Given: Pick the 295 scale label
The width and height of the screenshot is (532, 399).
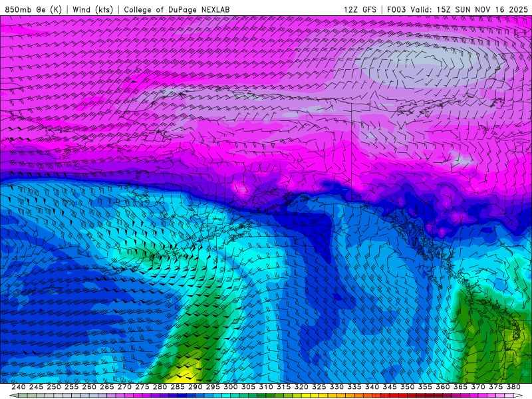Looking at the screenshot, I should pyautogui.click(x=213, y=387).
